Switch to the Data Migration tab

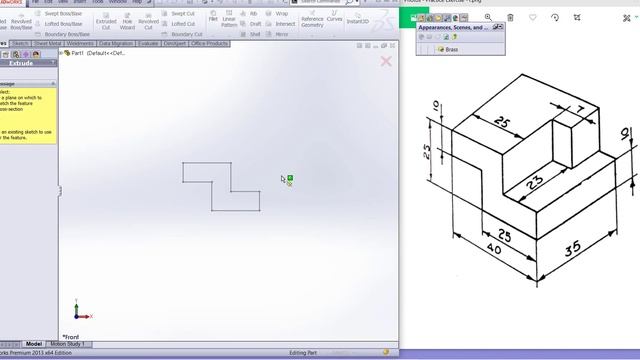pos(116,44)
